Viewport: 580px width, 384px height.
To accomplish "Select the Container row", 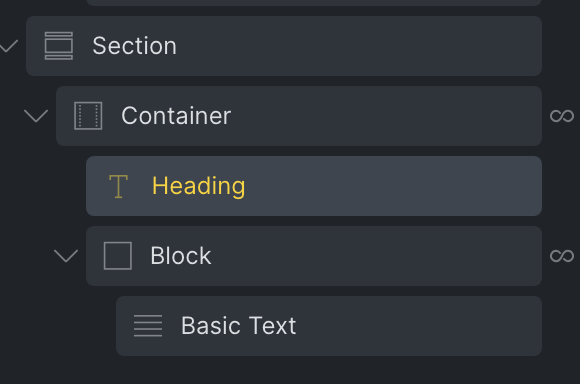I will [299, 116].
